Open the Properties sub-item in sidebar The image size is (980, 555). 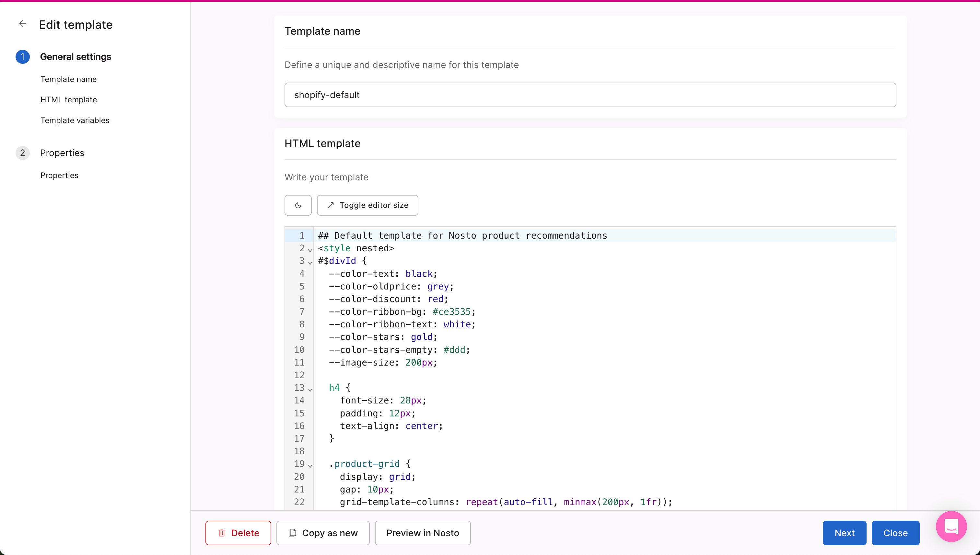(x=59, y=176)
